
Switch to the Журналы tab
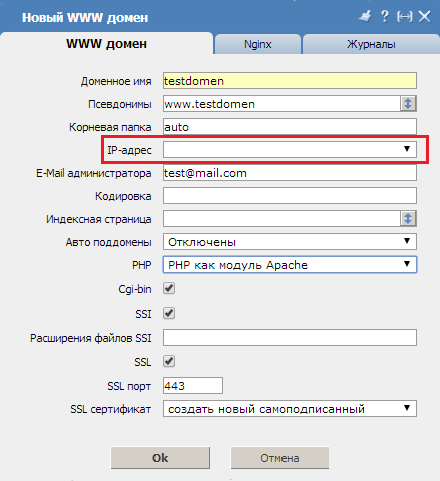pyautogui.click(x=371, y=44)
